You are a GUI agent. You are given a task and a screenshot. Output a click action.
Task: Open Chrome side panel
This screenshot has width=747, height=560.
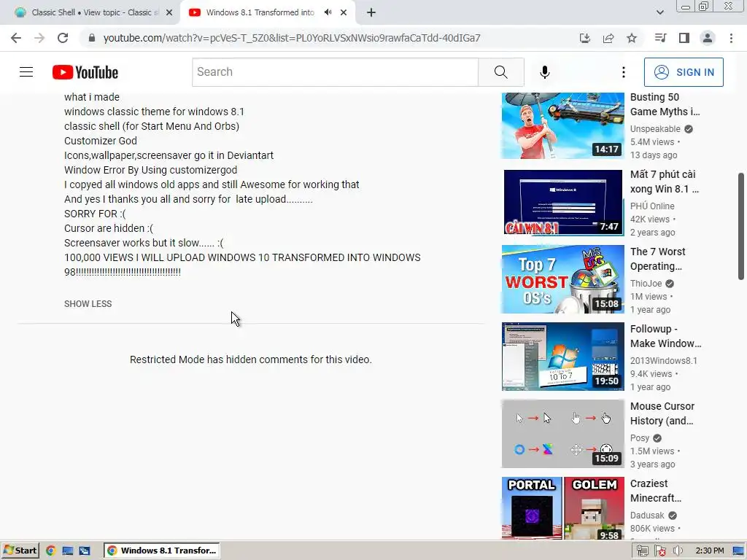coord(684,38)
